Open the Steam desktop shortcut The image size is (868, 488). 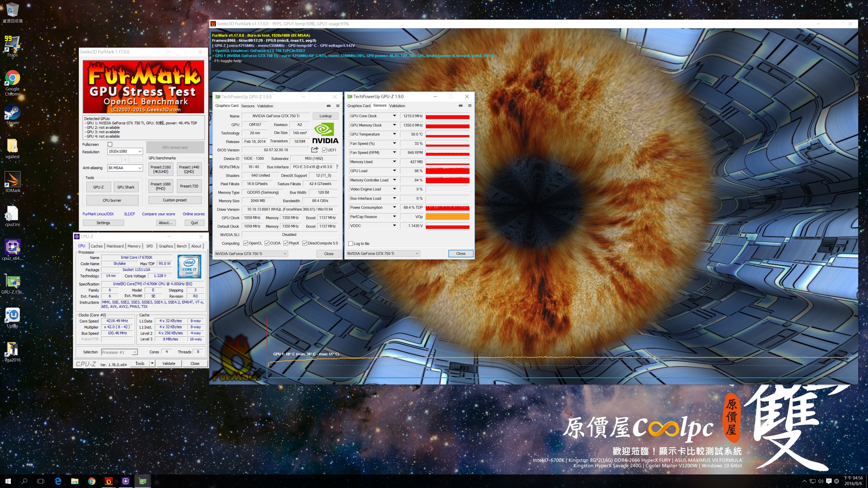(12, 115)
